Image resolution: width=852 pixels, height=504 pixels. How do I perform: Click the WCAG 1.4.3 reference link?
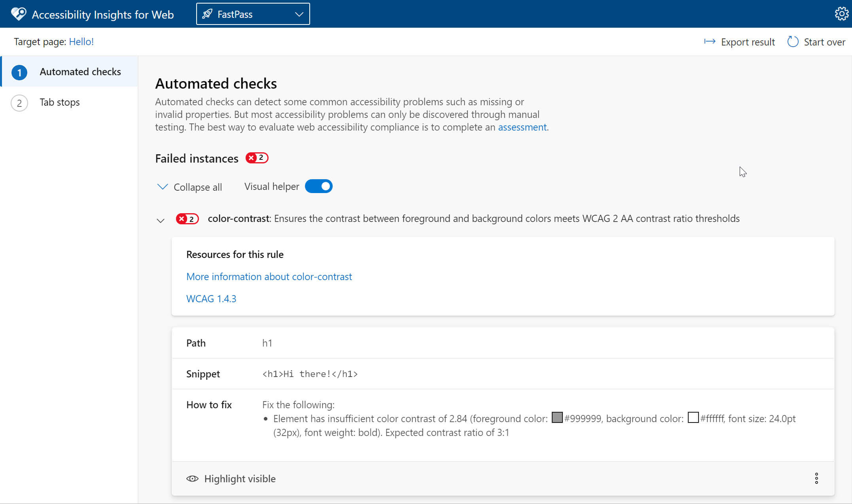(x=212, y=299)
